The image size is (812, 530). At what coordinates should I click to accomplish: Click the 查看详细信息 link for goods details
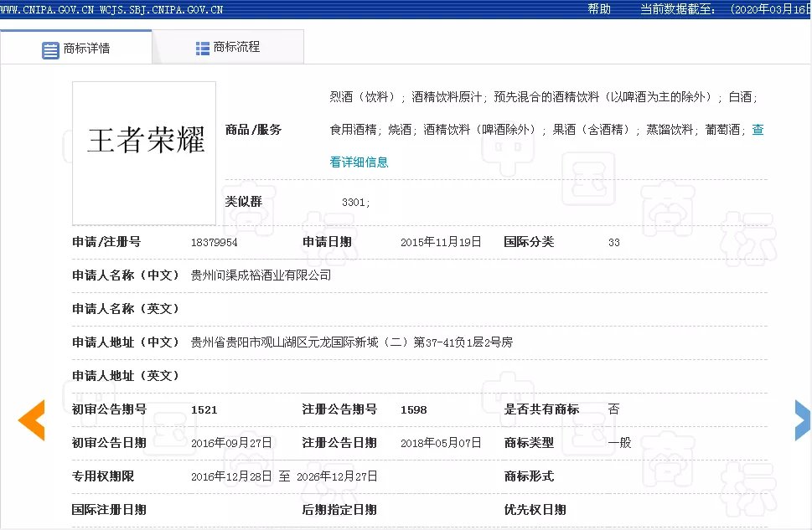(359, 162)
